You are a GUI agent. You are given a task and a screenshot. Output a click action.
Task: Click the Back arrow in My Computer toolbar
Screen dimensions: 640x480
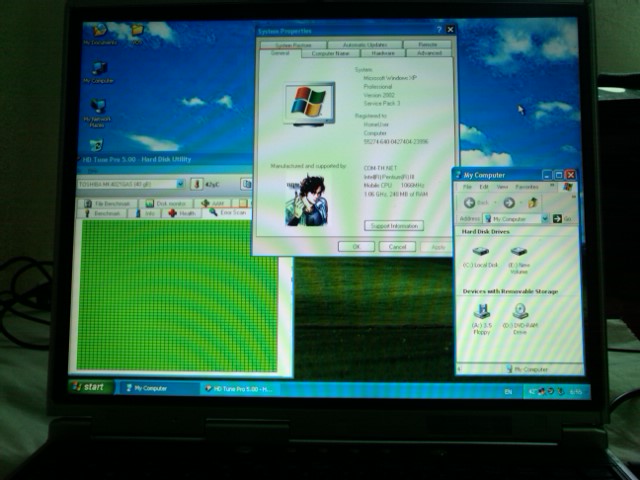(470, 203)
